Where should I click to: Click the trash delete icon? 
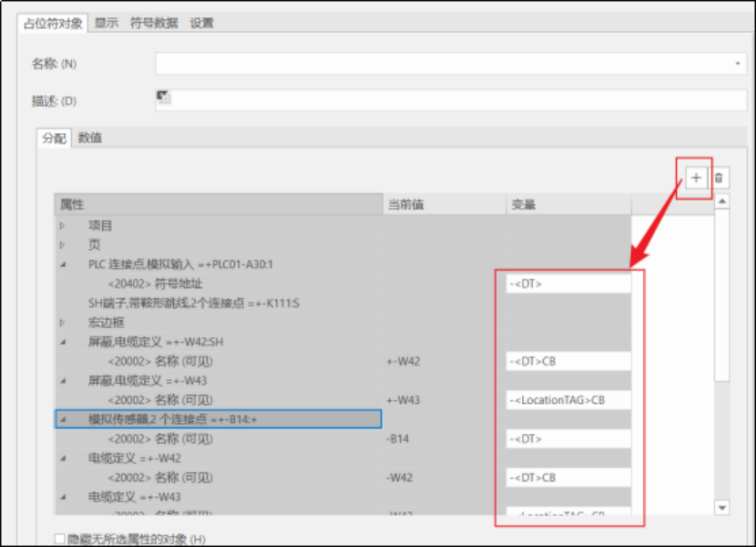719,178
